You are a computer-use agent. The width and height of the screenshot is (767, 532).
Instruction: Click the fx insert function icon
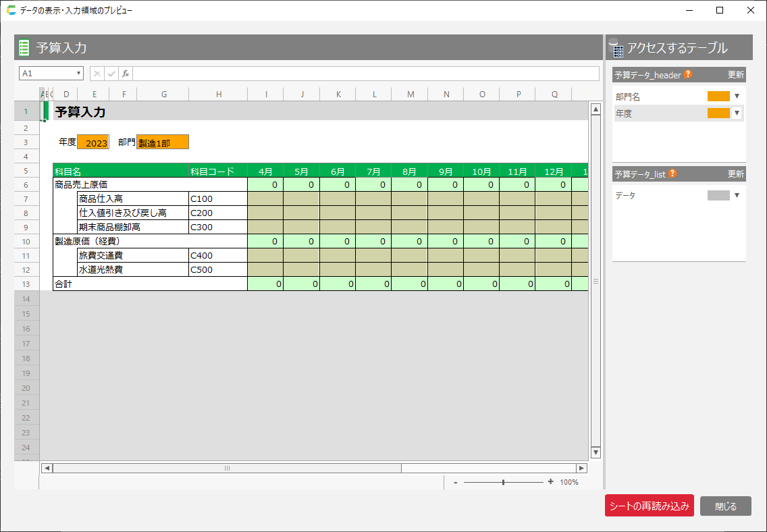click(126, 74)
